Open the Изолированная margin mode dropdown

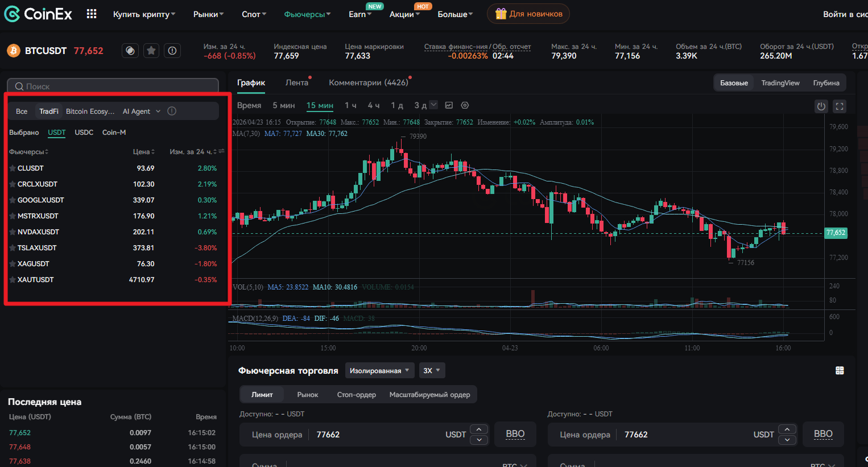pos(379,370)
